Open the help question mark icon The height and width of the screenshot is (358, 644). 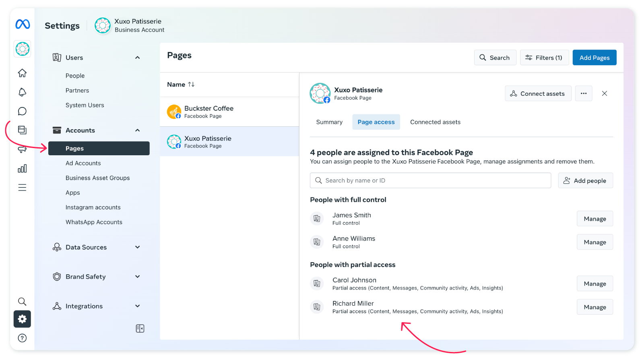[x=23, y=338]
